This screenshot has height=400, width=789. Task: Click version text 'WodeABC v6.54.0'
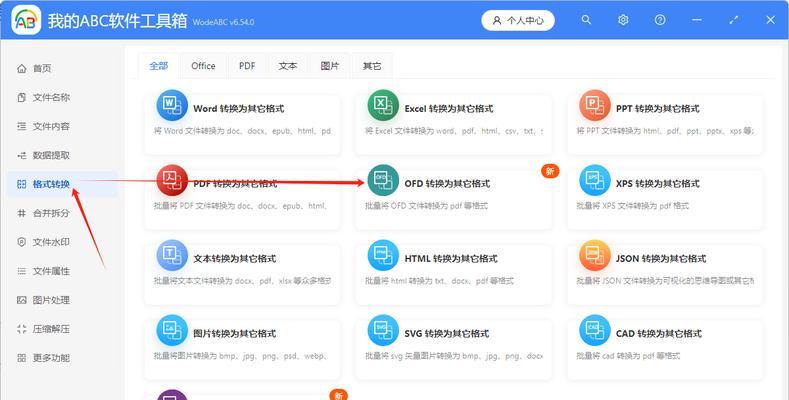click(223, 22)
